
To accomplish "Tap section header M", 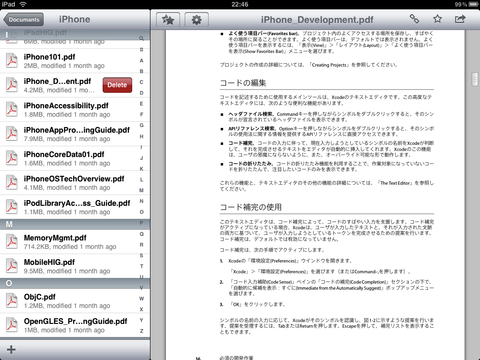I will click(x=75, y=224).
